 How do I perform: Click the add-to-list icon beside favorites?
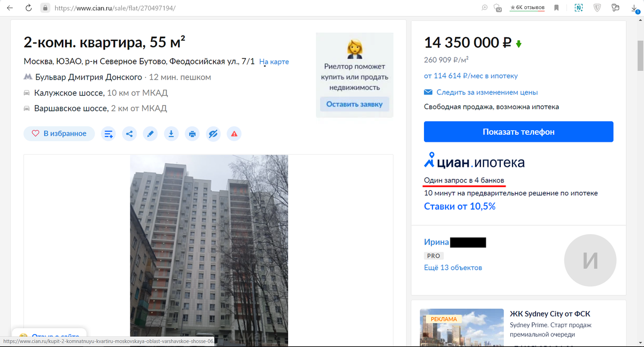coord(108,134)
